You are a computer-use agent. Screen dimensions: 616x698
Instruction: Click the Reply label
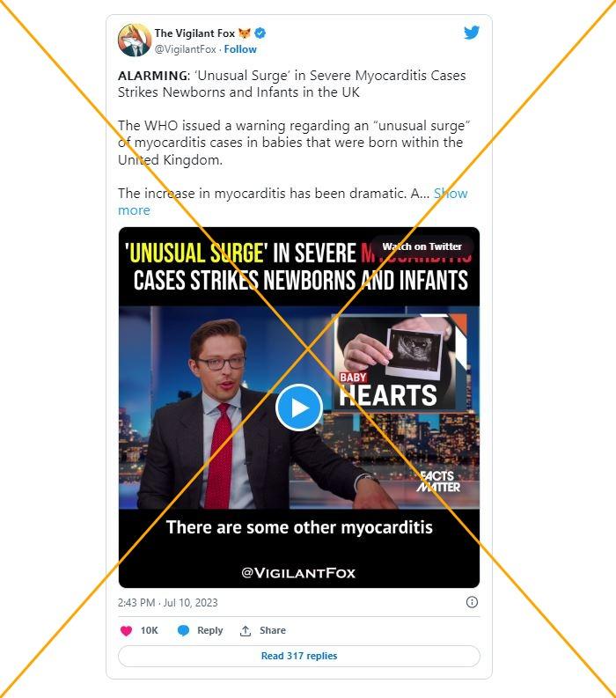(x=209, y=630)
